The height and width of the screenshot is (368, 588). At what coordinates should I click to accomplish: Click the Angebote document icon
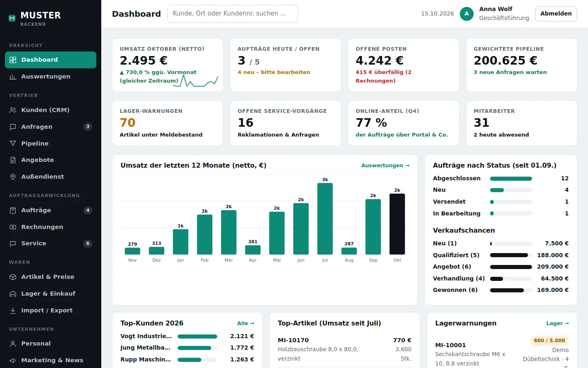[13, 160]
